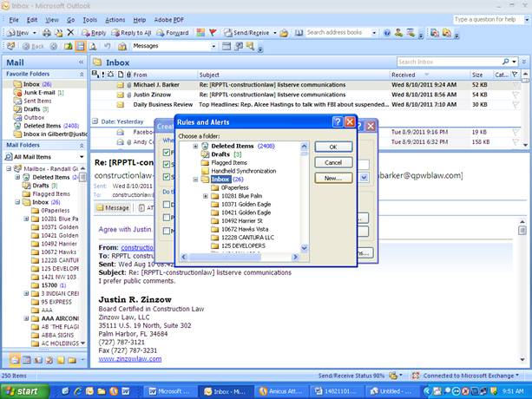
Task: Open the www.zinzowlaw.com link
Action: [130, 358]
